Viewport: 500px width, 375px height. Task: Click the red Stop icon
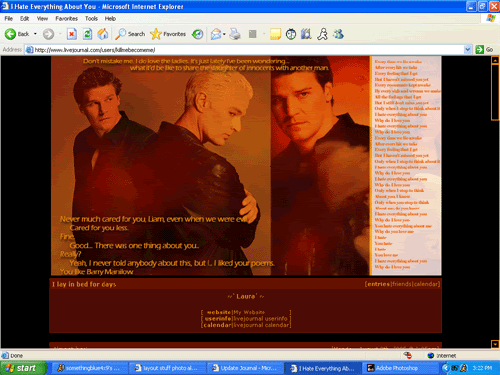(x=72, y=34)
